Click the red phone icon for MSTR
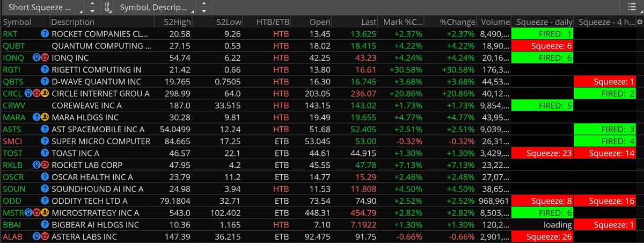Screen dimensions: 644x243 pyautogui.click(x=36, y=213)
